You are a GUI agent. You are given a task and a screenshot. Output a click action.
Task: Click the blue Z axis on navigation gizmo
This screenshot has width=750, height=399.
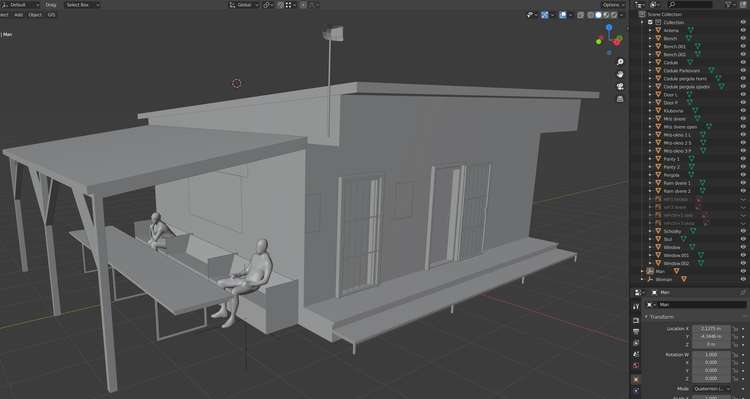609,28
